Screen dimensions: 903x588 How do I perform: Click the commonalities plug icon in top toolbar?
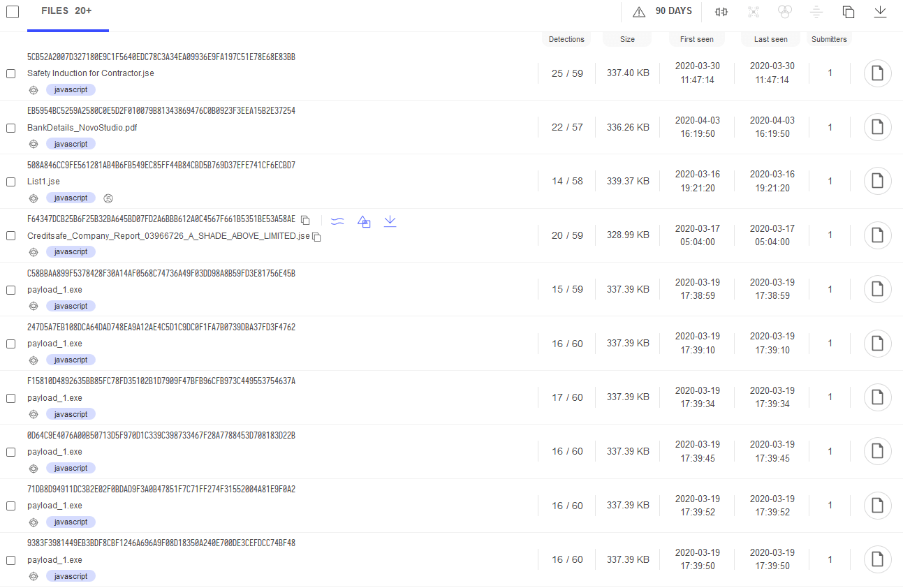coord(721,12)
